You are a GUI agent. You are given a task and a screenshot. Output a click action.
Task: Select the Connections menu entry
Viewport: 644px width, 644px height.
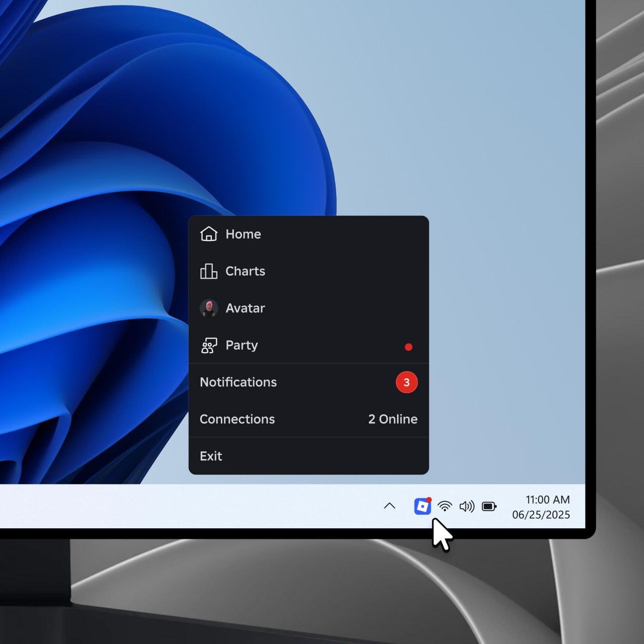coord(237,419)
